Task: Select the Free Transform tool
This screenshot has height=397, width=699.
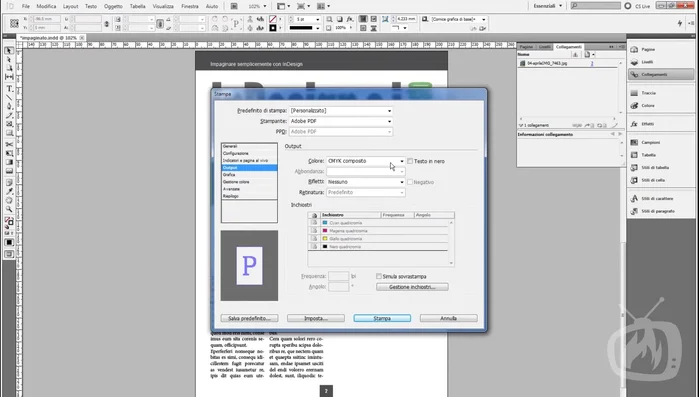Action: (x=9, y=153)
